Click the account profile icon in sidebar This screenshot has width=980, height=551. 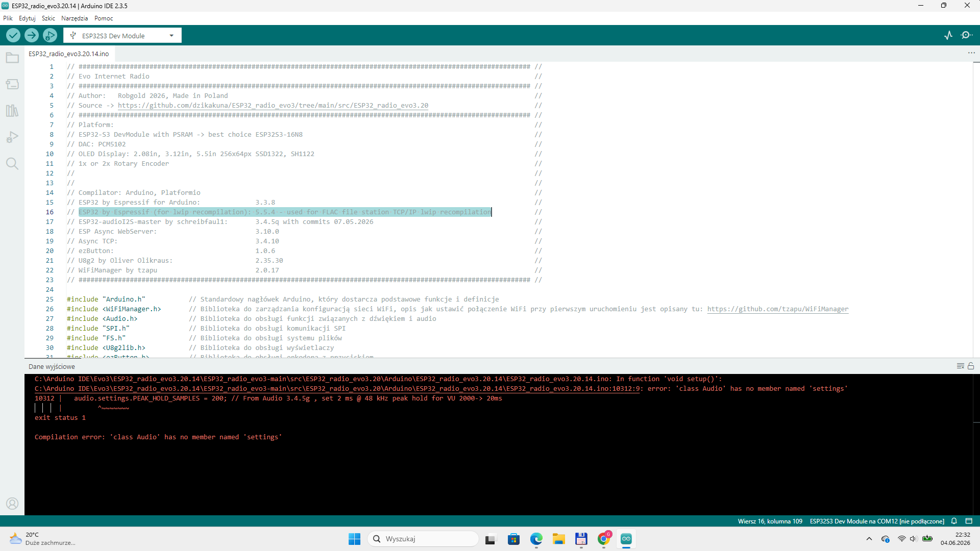[12, 504]
